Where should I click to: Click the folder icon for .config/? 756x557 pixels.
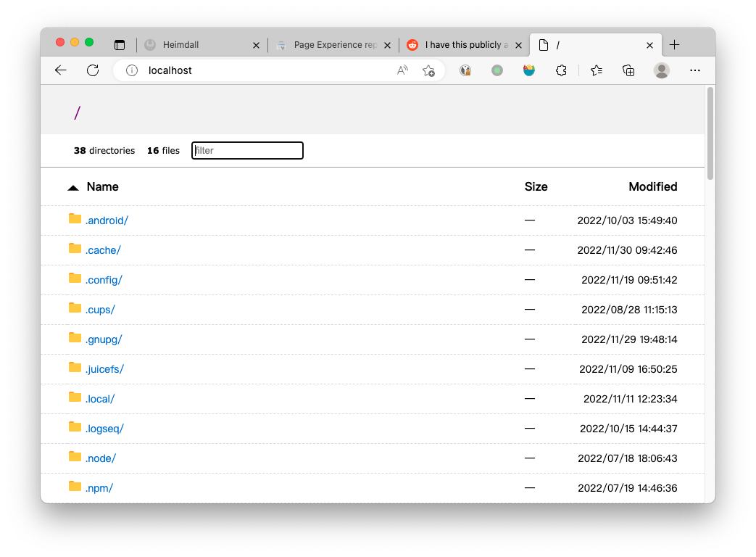click(x=75, y=278)
